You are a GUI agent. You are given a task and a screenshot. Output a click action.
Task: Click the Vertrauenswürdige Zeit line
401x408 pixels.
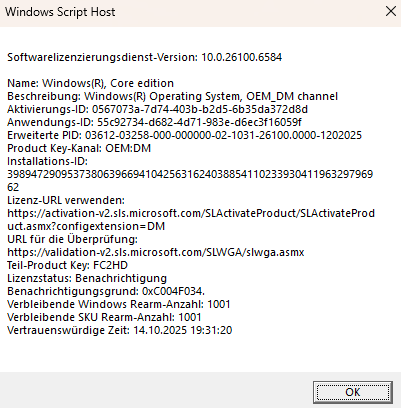[119, 330]
